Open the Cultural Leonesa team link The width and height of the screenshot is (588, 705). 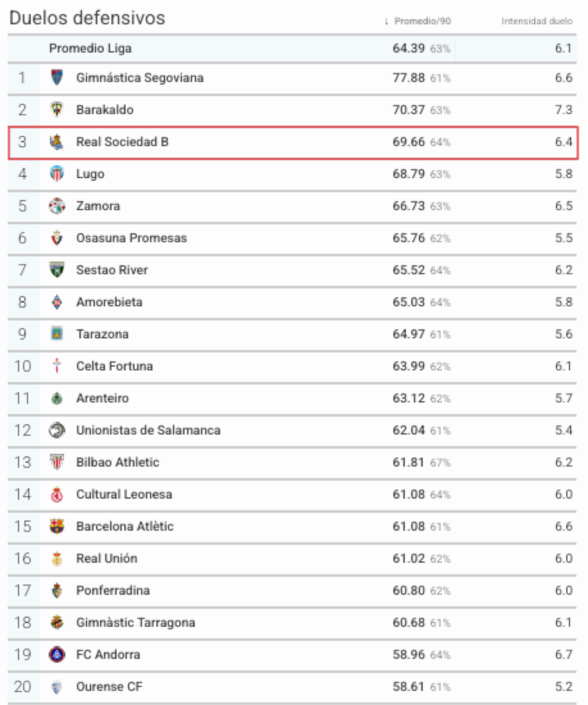[124, 495]
